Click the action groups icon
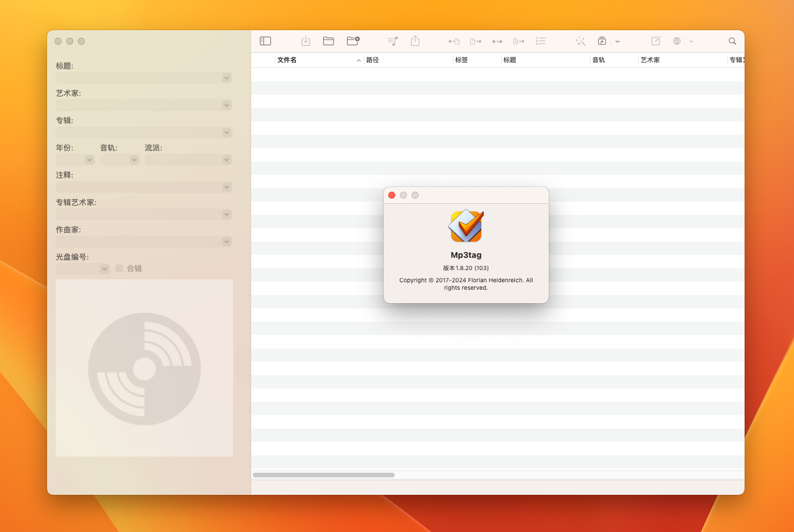This screenshot has width=794, height=532. [602, 41]
